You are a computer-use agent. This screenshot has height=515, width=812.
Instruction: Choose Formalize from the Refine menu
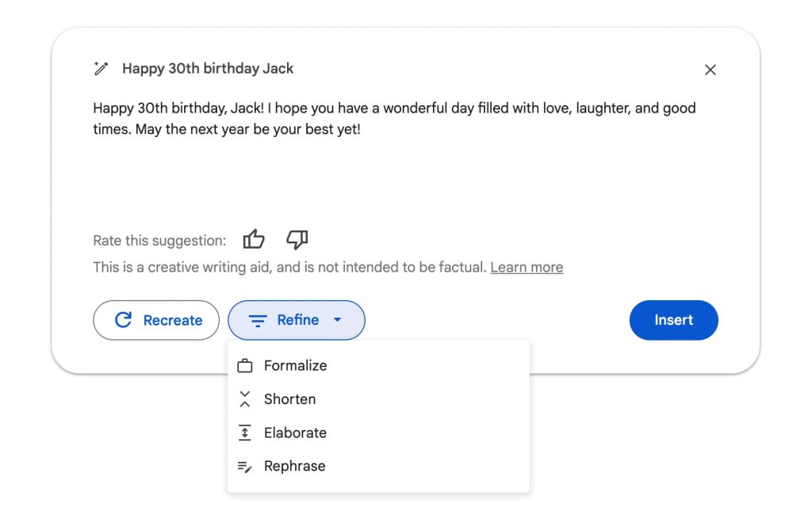[x=295, y=366]
